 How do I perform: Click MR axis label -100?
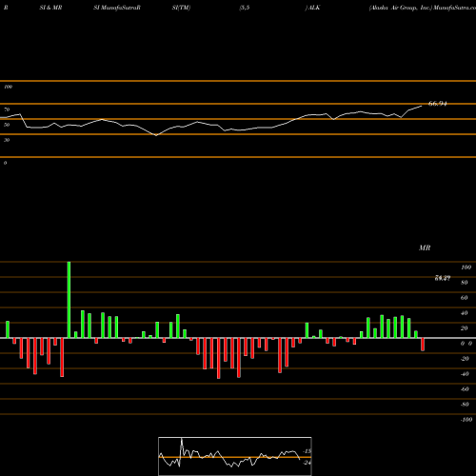[x=466, y=420]
